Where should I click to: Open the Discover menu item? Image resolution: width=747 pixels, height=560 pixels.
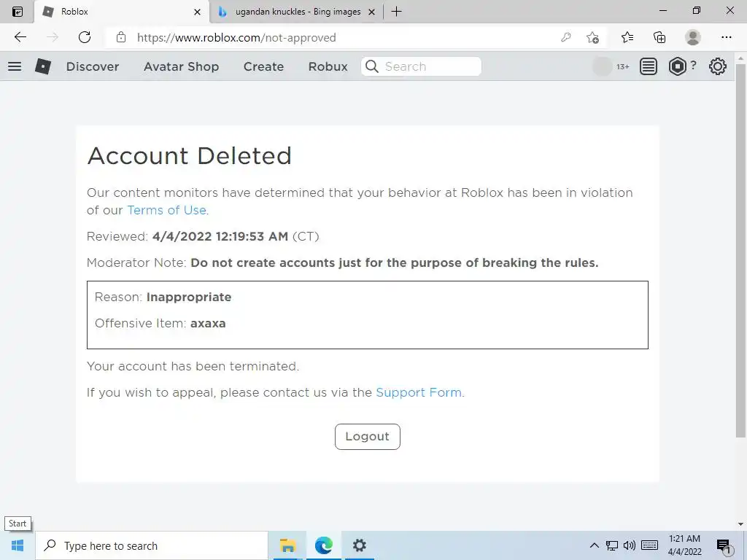93,66
